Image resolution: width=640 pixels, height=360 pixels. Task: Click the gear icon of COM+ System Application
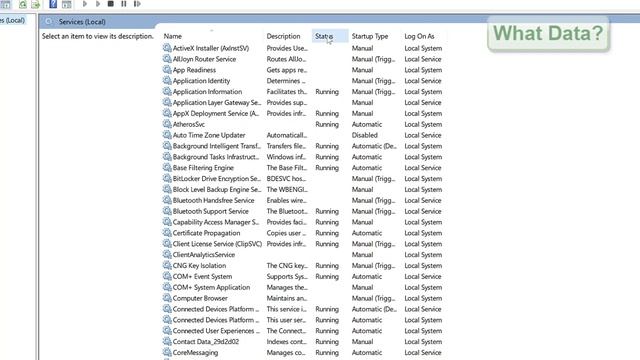(x=167, y=287)
